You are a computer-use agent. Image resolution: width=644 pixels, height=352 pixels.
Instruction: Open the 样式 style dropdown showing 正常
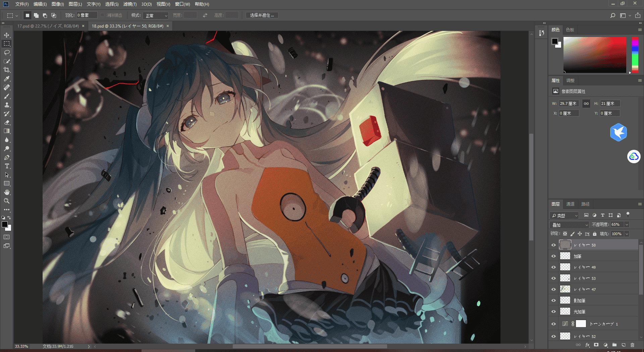(x=156, y=15)
